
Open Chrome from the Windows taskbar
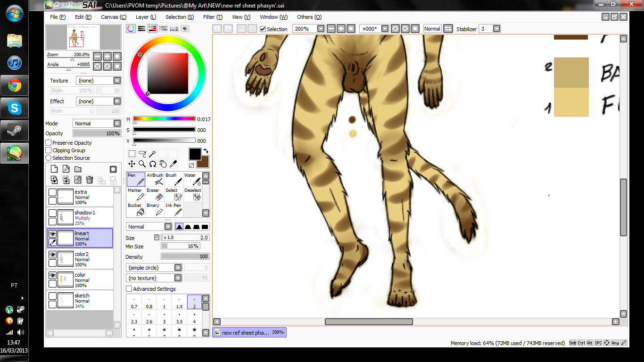click(14, 86)
